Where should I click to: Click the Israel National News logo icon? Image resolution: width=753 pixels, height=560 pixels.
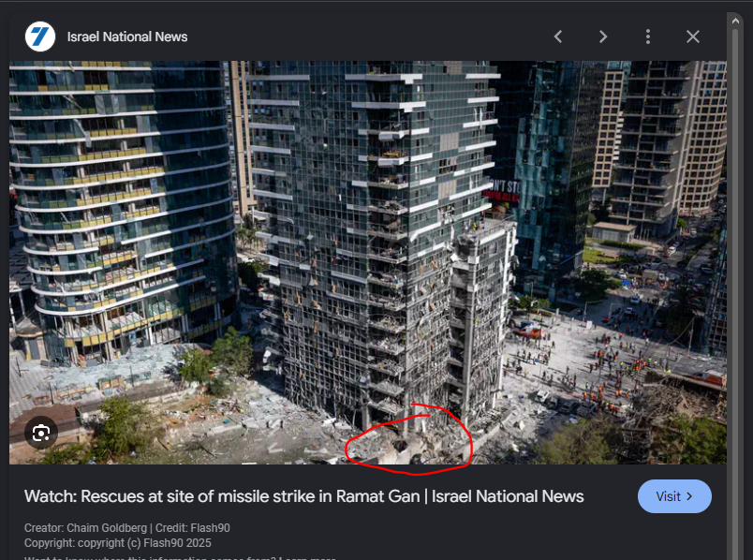point(40,37)
